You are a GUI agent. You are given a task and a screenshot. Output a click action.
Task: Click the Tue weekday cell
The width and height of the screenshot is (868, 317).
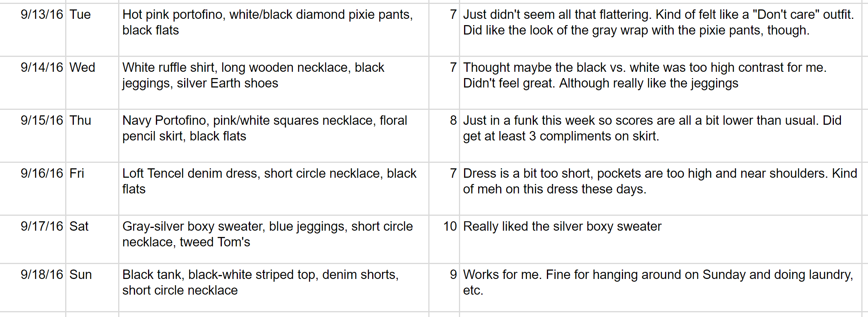pyautogui.click(x=92, y=30)
